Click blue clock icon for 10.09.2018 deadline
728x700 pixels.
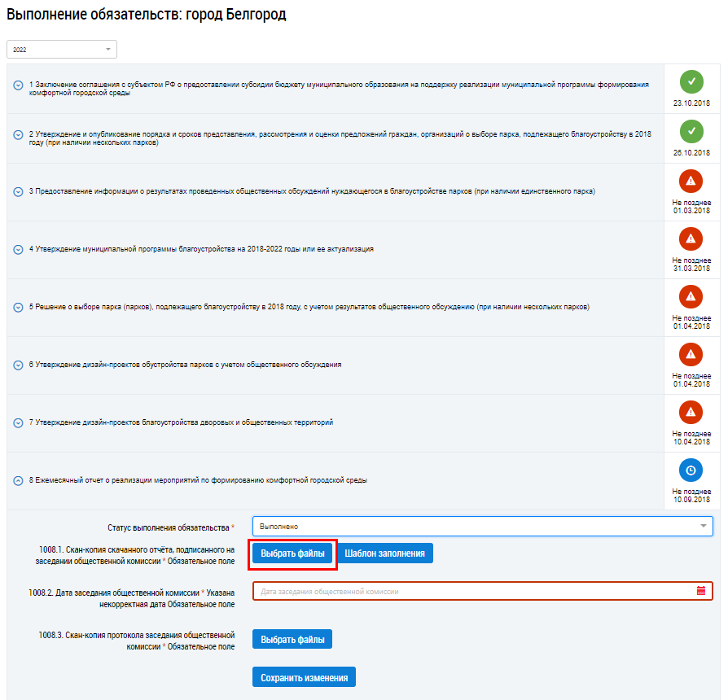(691, 470)
